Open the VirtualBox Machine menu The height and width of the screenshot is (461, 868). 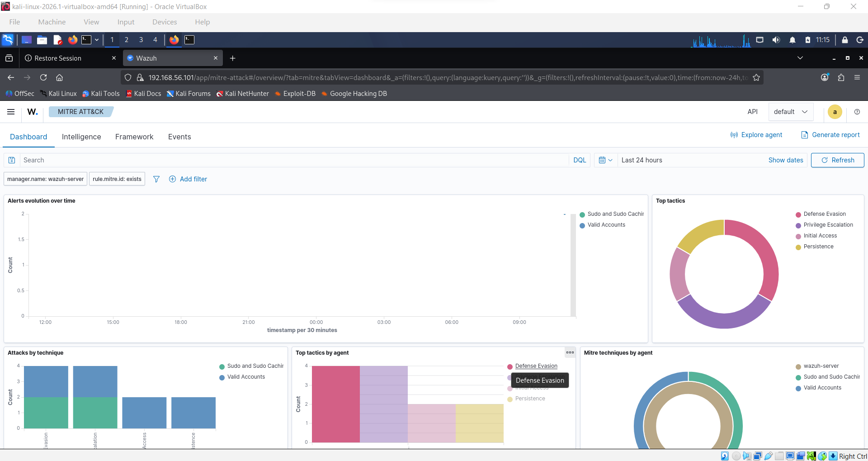point(52,22)
